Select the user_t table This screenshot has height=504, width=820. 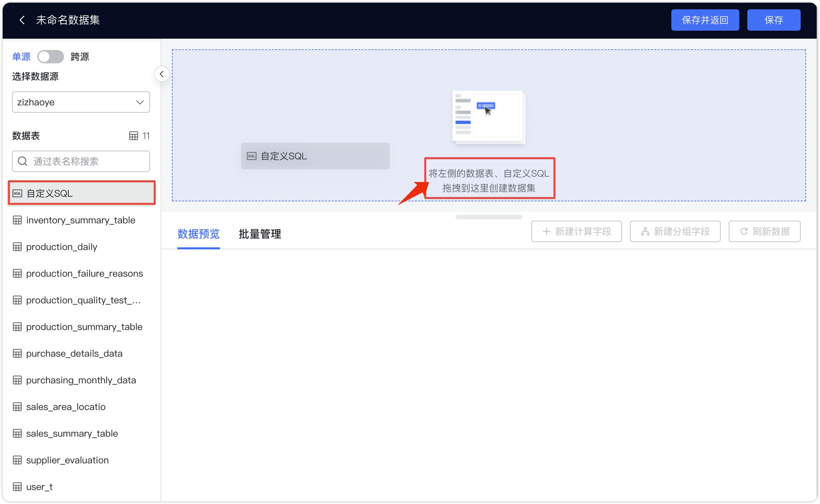click(82, 487)
